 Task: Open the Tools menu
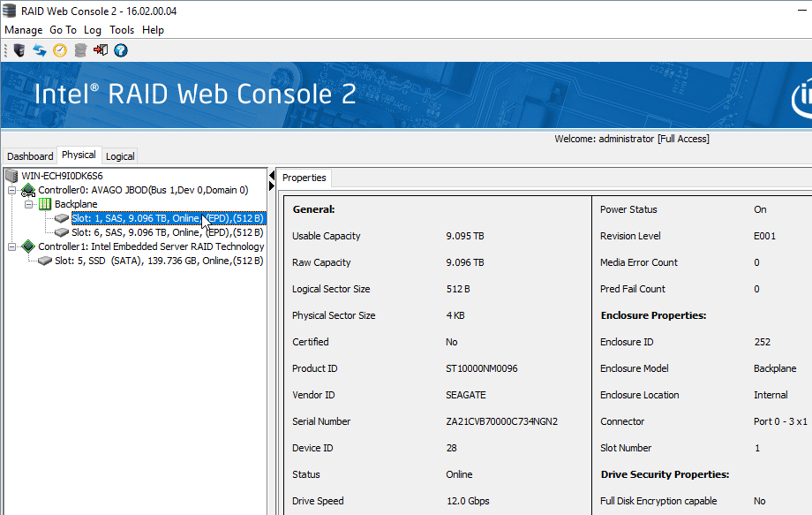click(x=122, y=30)
